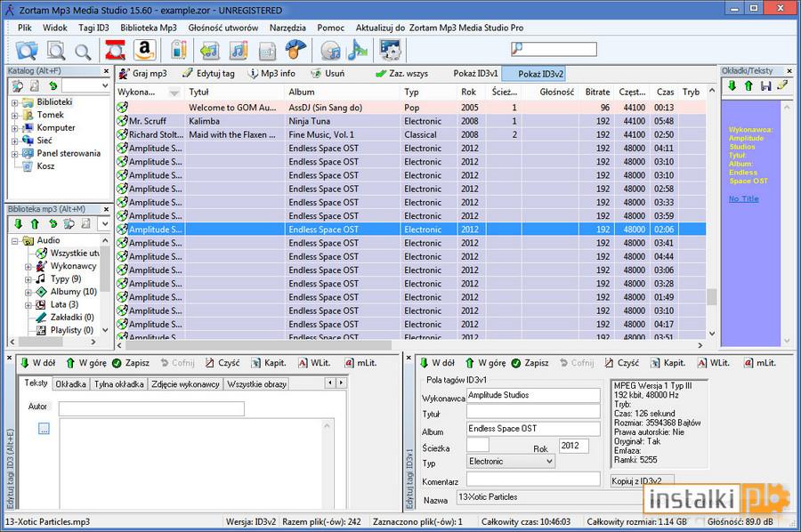The image size is (801, 532).
Task: Click the music note with pencil toolbar icon
Action: coord(239,51)
